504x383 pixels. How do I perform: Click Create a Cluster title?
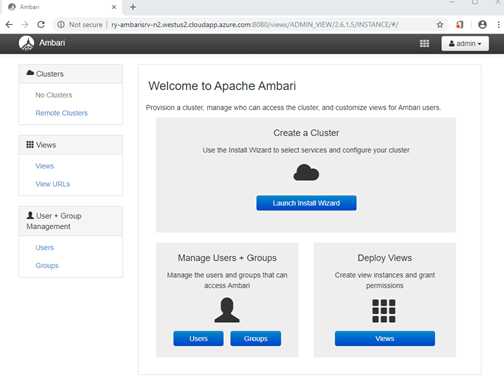[x=306, y=133]
